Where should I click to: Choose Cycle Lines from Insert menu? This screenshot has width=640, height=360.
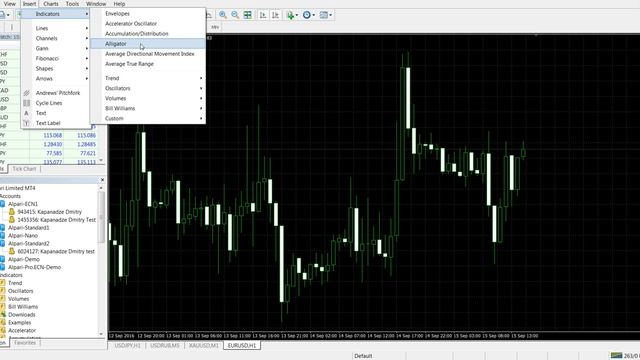[x=56, y=103]
